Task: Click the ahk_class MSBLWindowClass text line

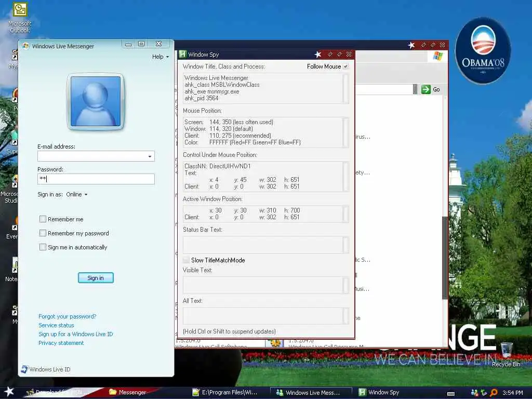Action: 222,85
